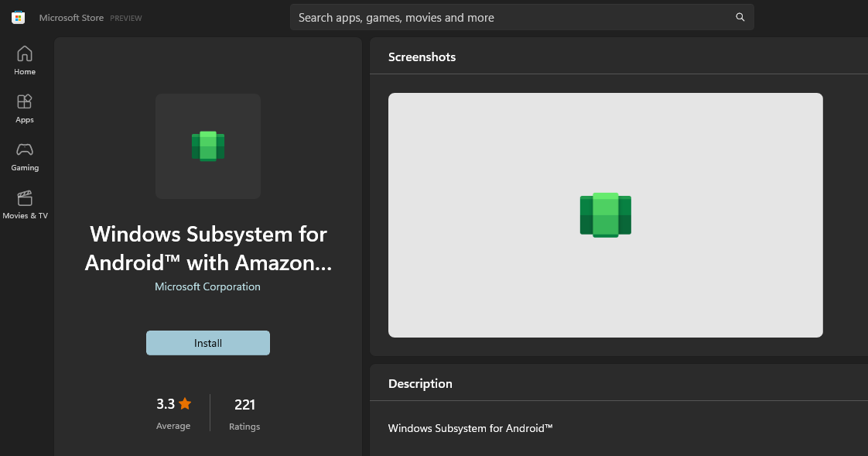868x456 pixels.
Task: Click the app title 'Windows Subsystem for Android™ with Amazon...'
Action: tap(208, 248)
